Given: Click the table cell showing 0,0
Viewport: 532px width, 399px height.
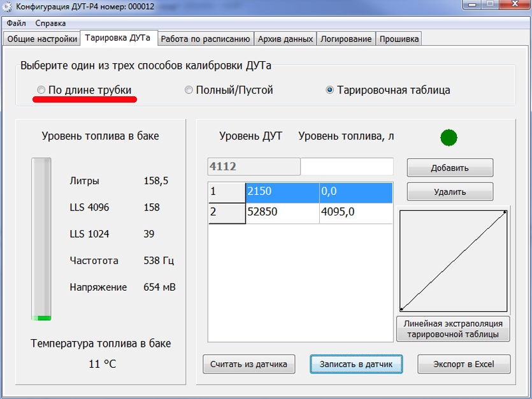Looking at the screenshot, I should [x=356, y=192].
